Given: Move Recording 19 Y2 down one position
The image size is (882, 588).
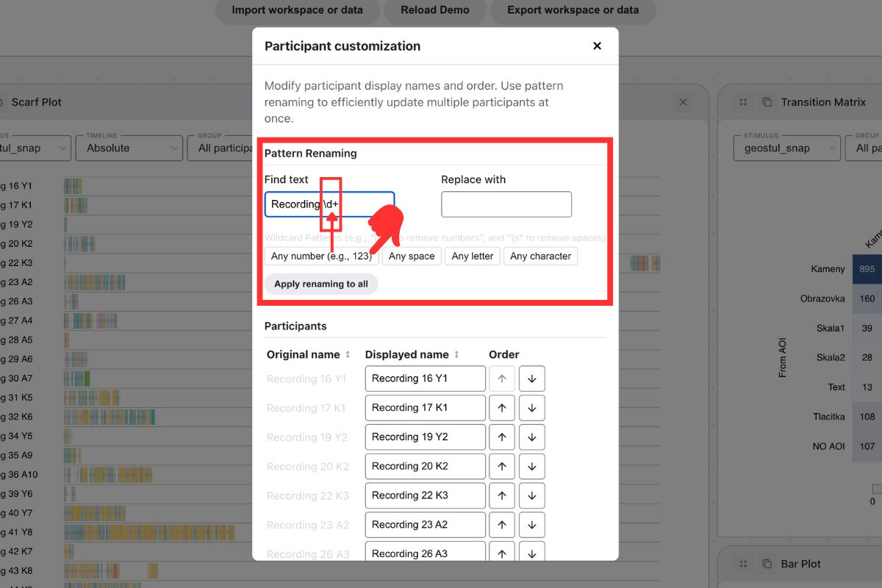Looking at the screenshot, I should pos(531,437).
